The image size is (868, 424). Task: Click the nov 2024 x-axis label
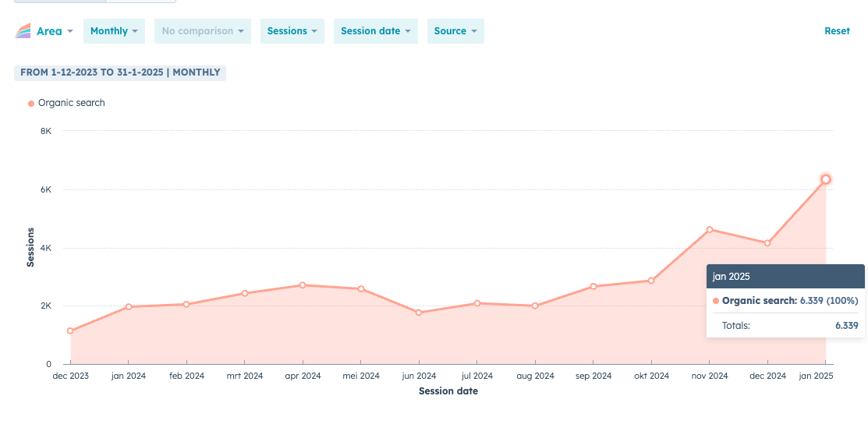709,376
